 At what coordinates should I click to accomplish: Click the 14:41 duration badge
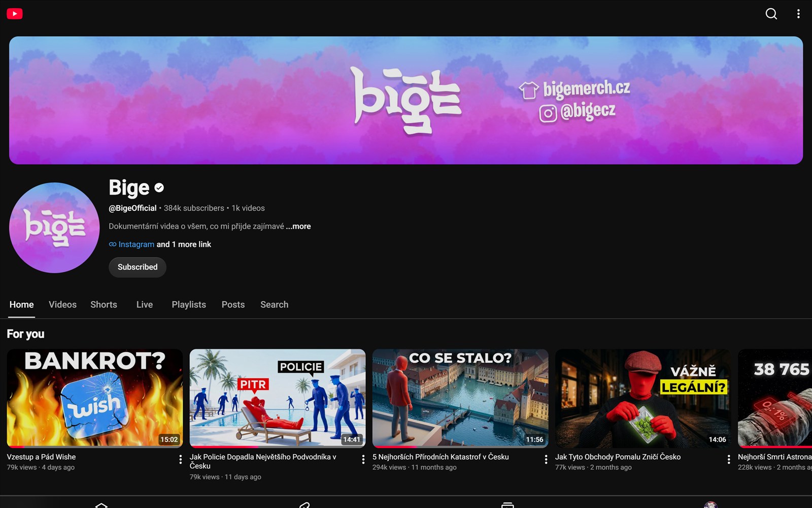pyautogui.click(x=352, y=439)
